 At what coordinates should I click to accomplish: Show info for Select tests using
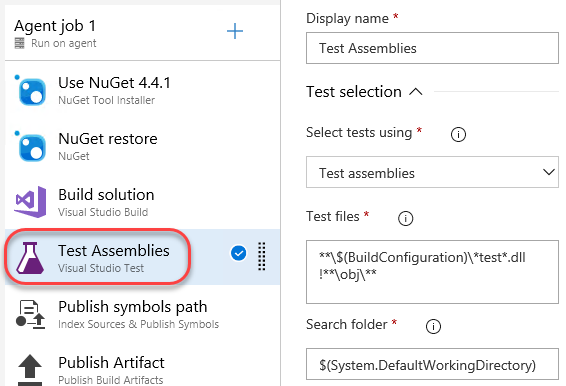pyautogui.click(x=458, y=134)
